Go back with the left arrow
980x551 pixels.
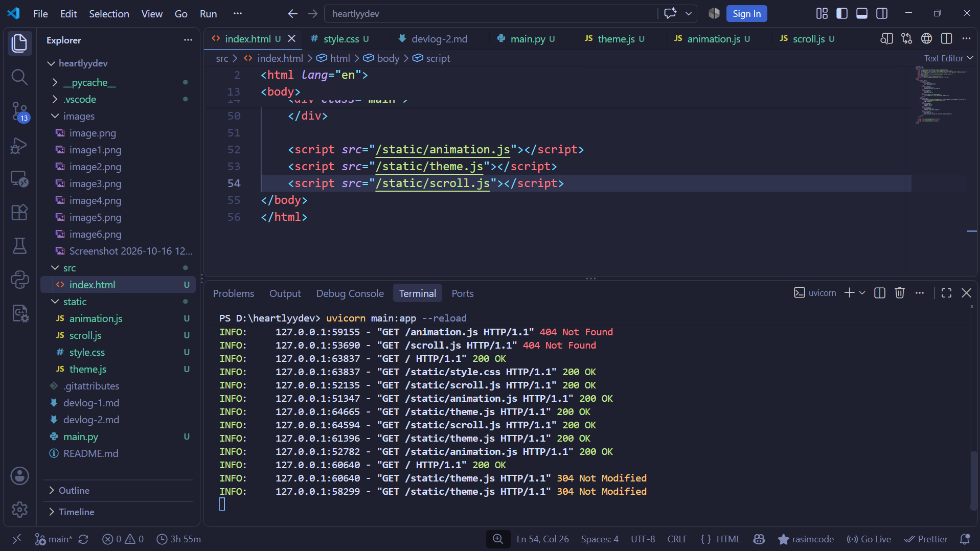[292, 14]
